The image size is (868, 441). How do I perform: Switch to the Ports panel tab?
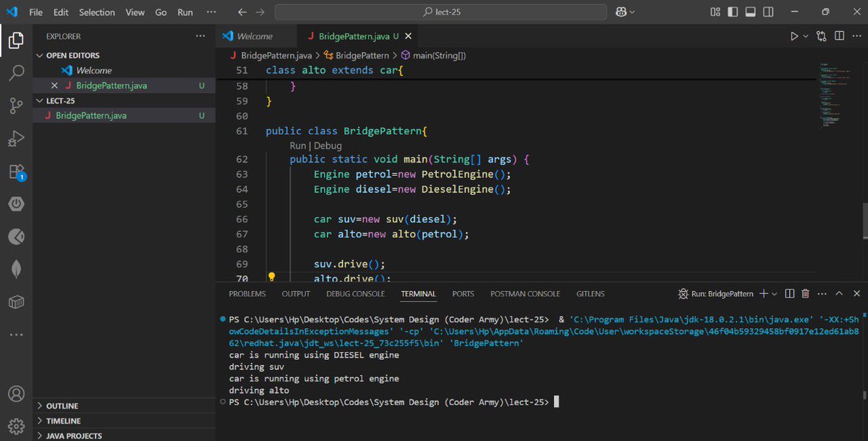pyautogui.click(x=463, y=294)
